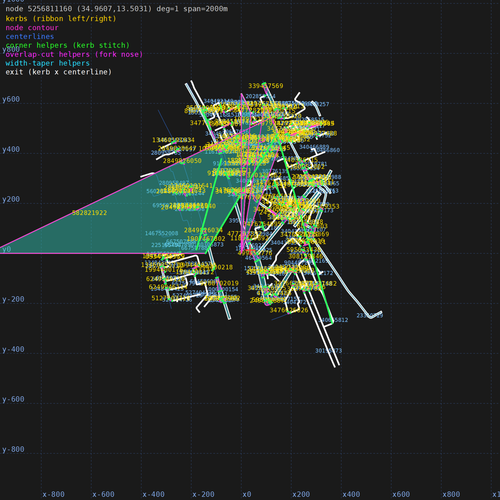Viewport: 500px width, 500px height.
Task: Click the yellow label 2849826050
Action: click(182, 161)
